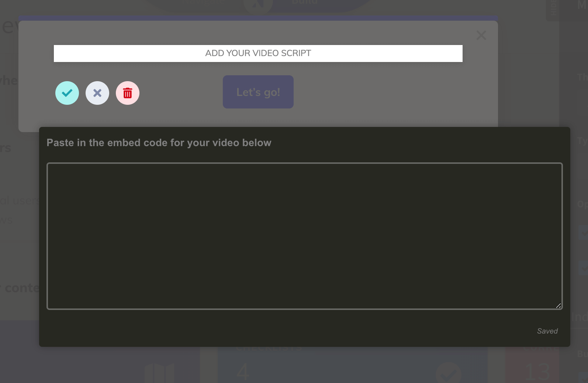The image size is (588, 383).
Task: Click the Let's go! button
Action: click(x=258, y=92)
